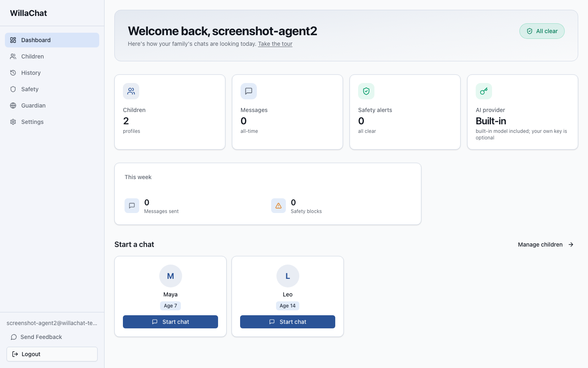
Task: Click the built-in model included description text
Action: tap(521, 135)
